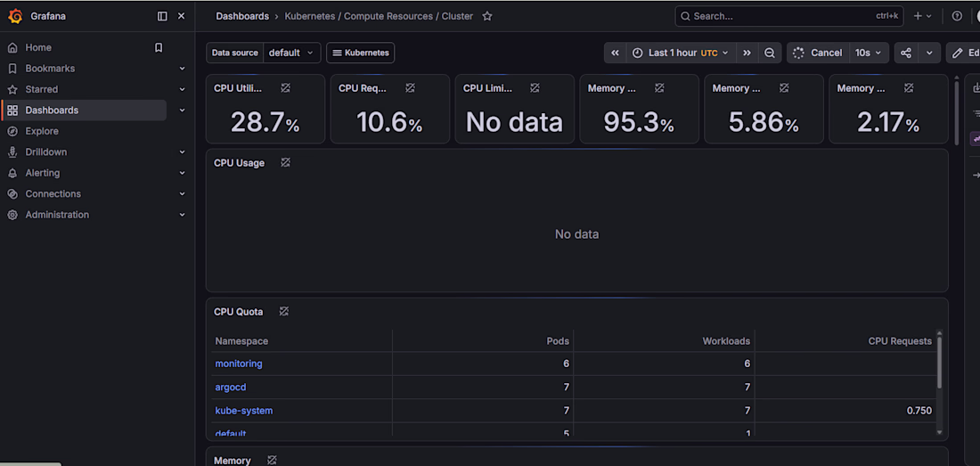Image resolution: width=980 pixels, height=466 pixels.
Task: Star this dashboard
Action: (487, 16)
